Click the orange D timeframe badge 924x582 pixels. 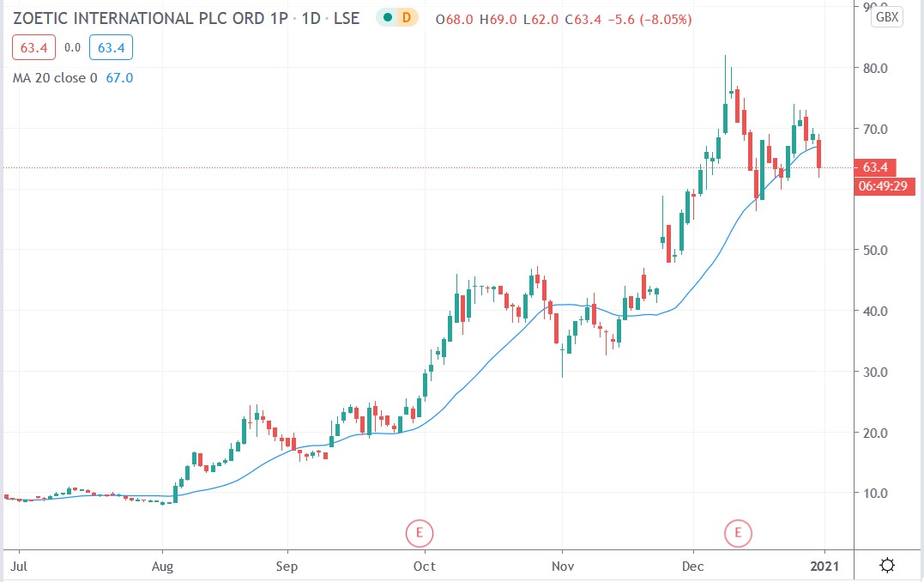tap(404, 15)
